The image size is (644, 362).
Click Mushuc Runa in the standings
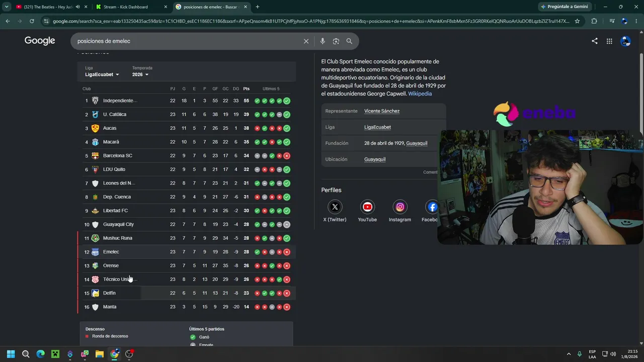[x=118, y=238]
